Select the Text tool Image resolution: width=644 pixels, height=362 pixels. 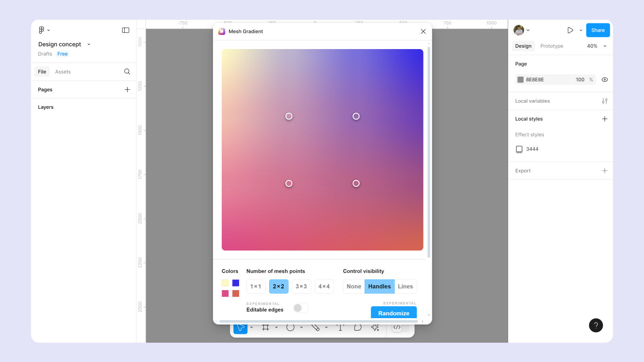tap(340, 328)
